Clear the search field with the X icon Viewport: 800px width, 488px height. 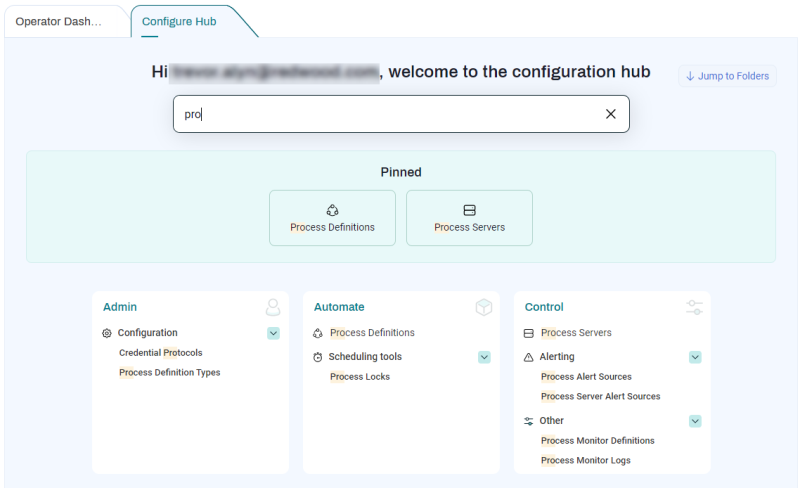(x=610, y=114)
